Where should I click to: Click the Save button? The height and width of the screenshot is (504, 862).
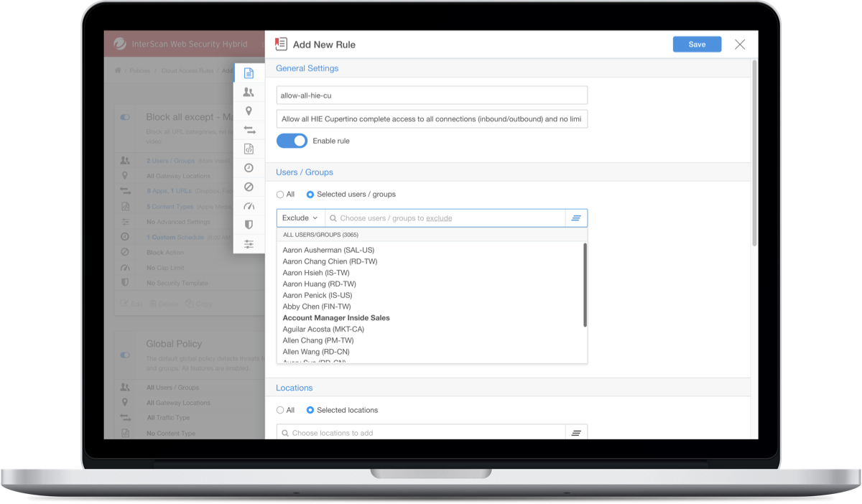point(697,45)
